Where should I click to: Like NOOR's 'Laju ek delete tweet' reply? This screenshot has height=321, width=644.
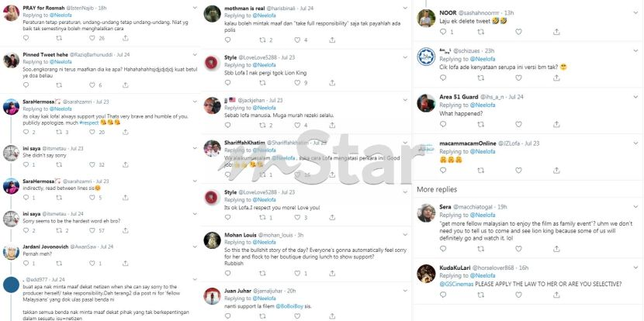tap(518, 32)
